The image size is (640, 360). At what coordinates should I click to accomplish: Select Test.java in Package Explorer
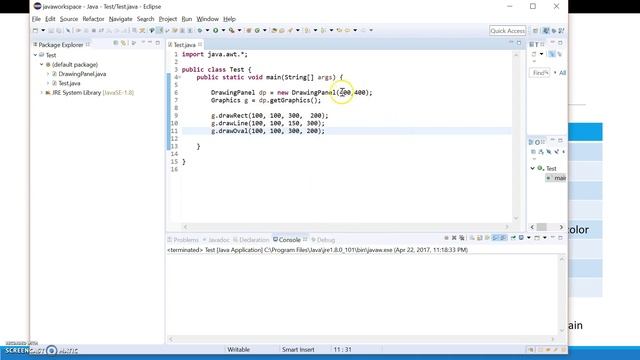click(69, 83)
